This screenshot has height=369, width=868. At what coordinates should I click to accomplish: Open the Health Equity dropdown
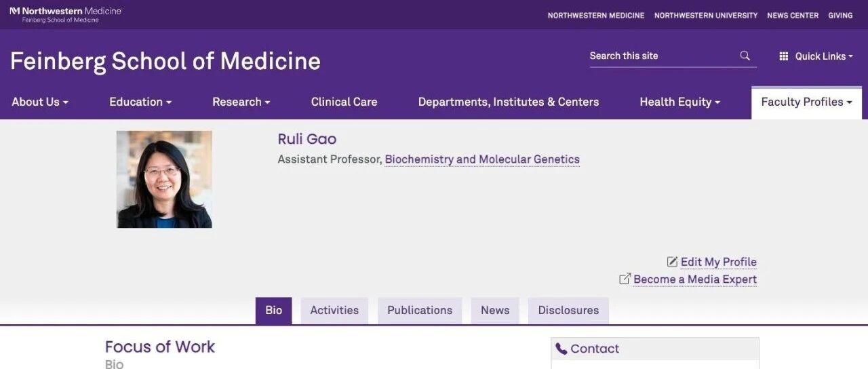(x=680, y=102)
